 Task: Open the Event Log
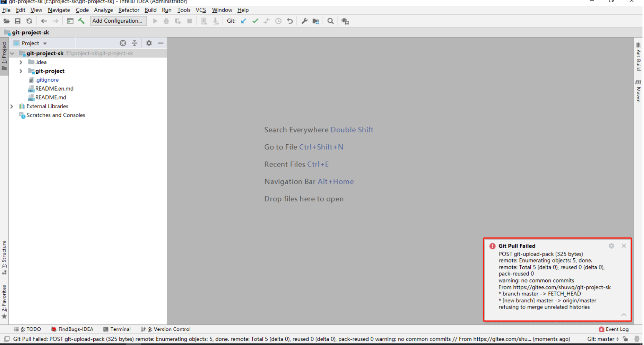(x=614, y=329)
